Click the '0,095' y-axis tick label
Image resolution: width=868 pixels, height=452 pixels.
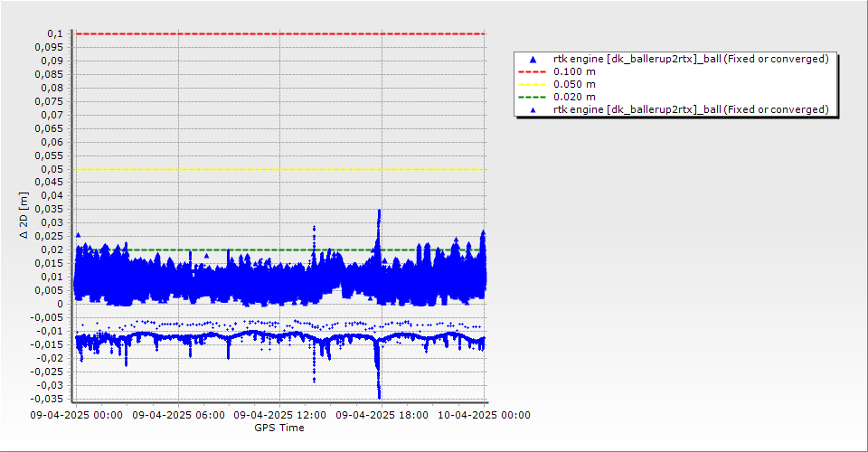coord(49,48)
